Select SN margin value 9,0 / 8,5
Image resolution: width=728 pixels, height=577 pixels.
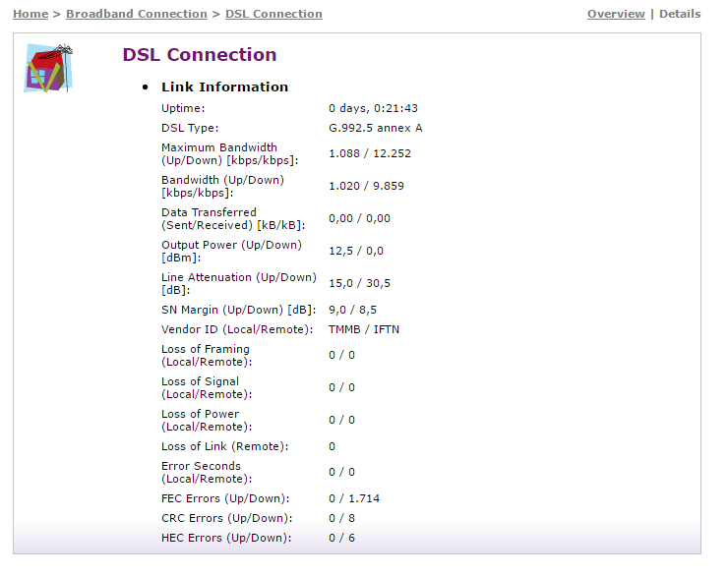352,310
